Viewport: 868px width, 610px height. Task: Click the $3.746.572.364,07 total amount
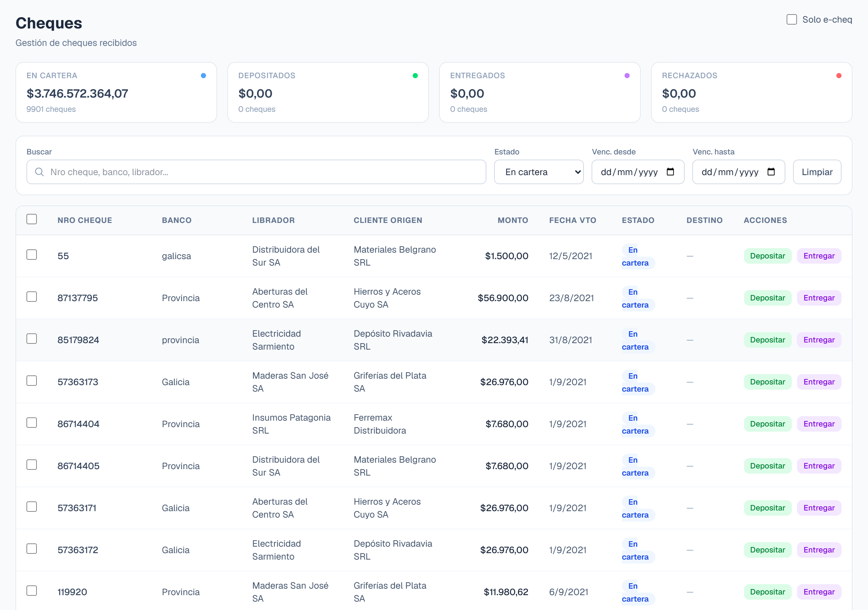click(77, 93)
